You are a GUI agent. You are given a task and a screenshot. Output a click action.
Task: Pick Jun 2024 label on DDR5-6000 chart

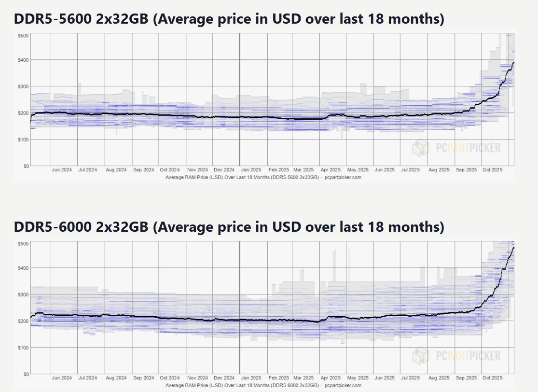click(x=62, y=378)
